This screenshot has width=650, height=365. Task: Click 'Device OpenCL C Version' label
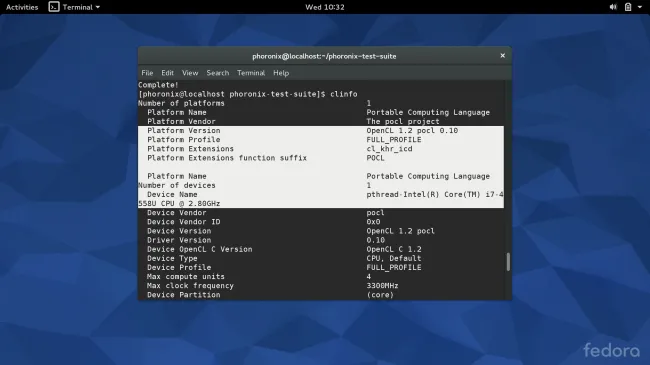199,249
